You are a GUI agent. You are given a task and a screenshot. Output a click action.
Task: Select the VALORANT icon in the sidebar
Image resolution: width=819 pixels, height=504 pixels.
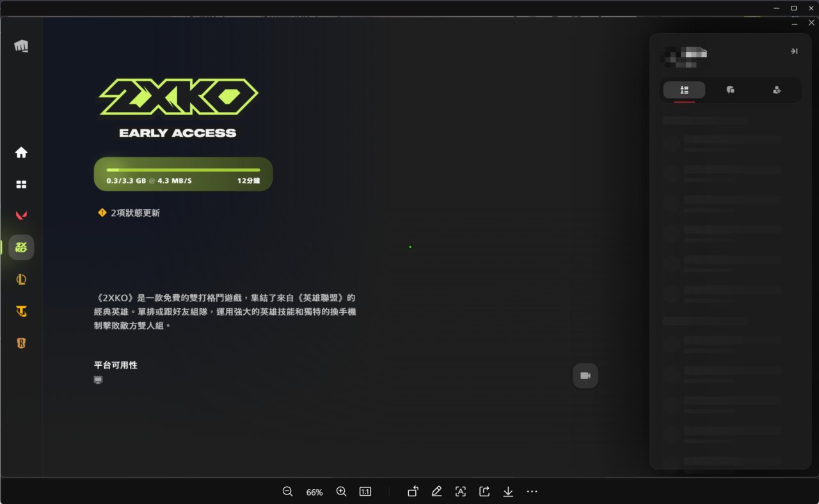click(x=21, y=216)
